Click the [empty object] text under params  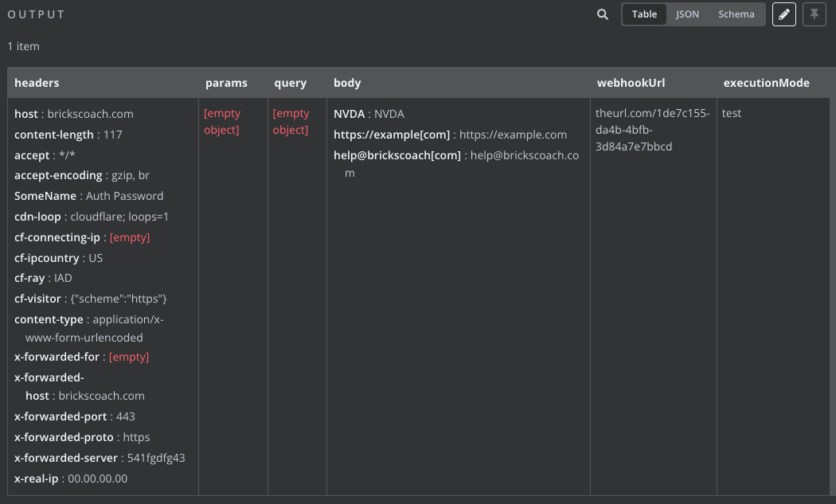coord(222,121)
